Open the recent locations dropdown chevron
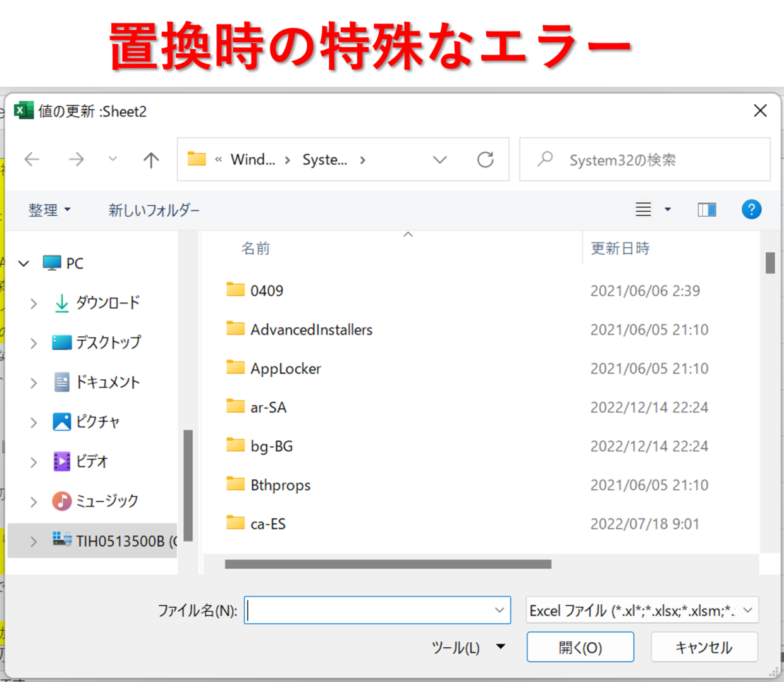The height and width of the screenshot is (682, 784). tap(113, 159)
